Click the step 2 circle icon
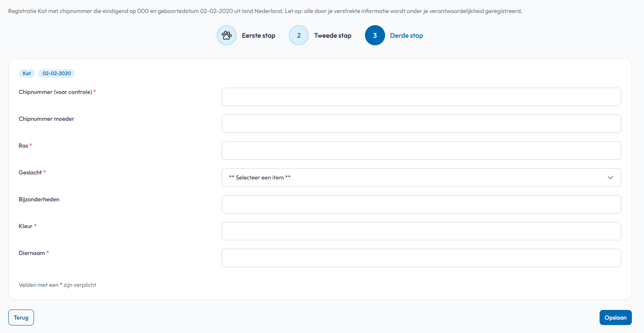Viewport: 644px width, 333px height. click(299, 36)
